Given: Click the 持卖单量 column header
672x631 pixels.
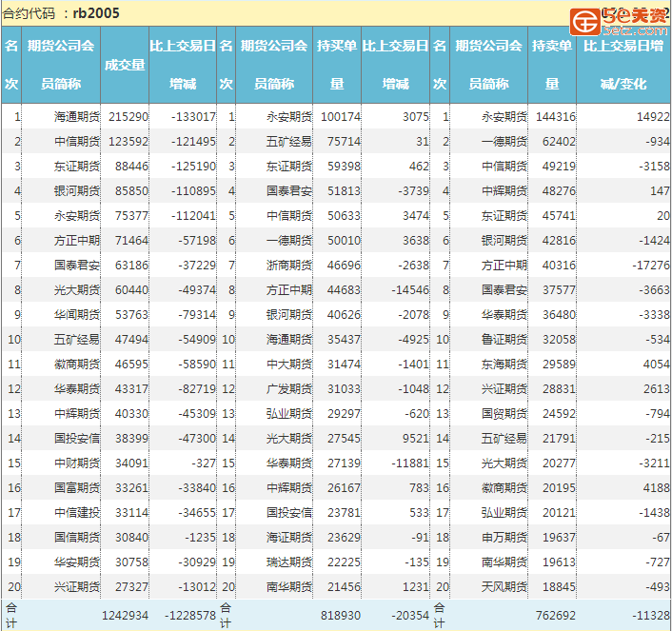Looking at the screenshot, I should (552, 65).
